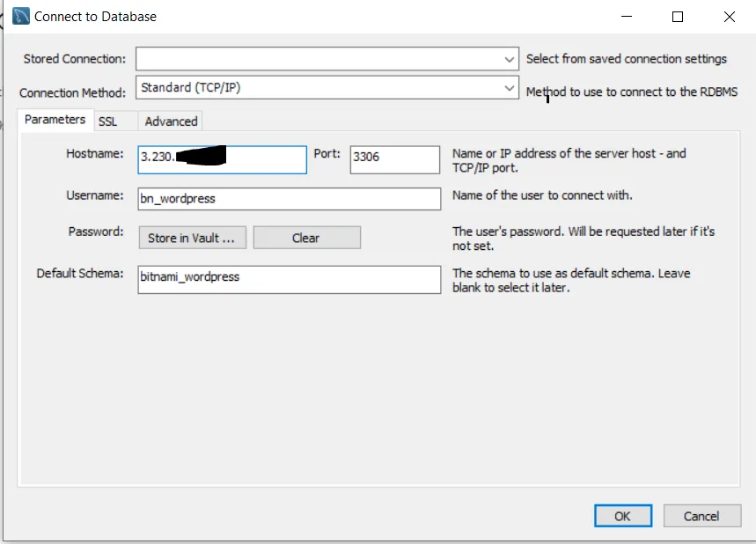Click the 'Hostname:' label
756x544 pixels.
pyautogui.click(x=94, y=153)
